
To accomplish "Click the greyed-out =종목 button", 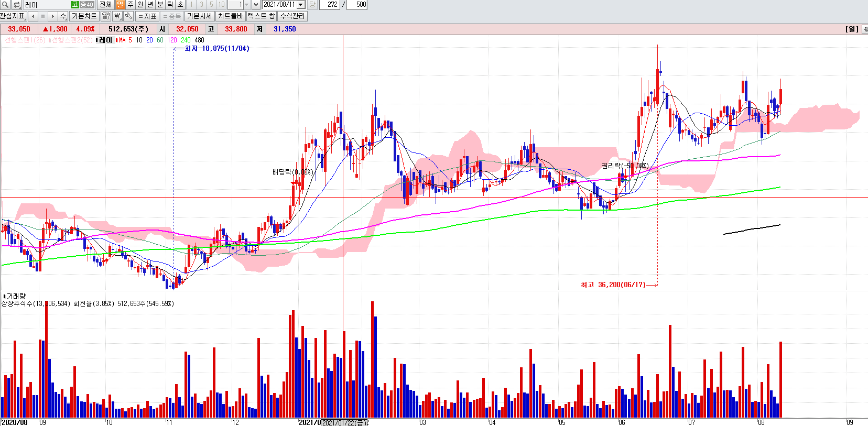I will pyautogui.click(x=172, y=16).
